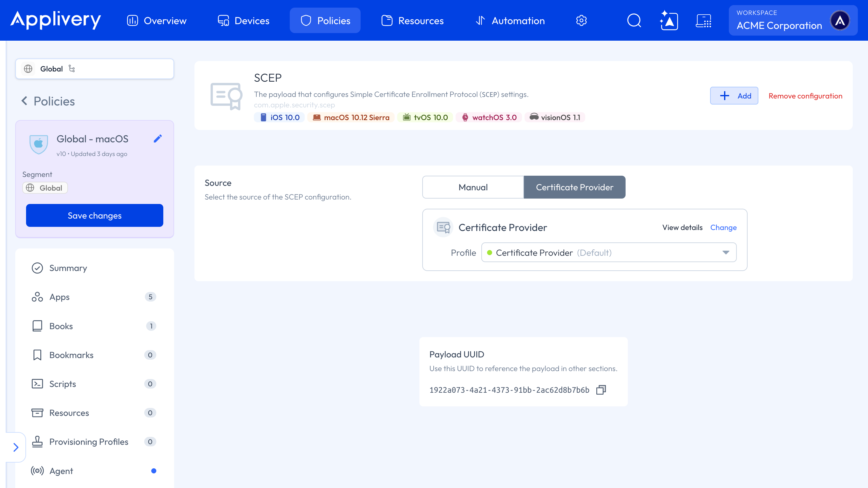This screenshot has height=488, width=868.
Task: Click the SCEP certificate icon
Action: [x=227, y=96]
